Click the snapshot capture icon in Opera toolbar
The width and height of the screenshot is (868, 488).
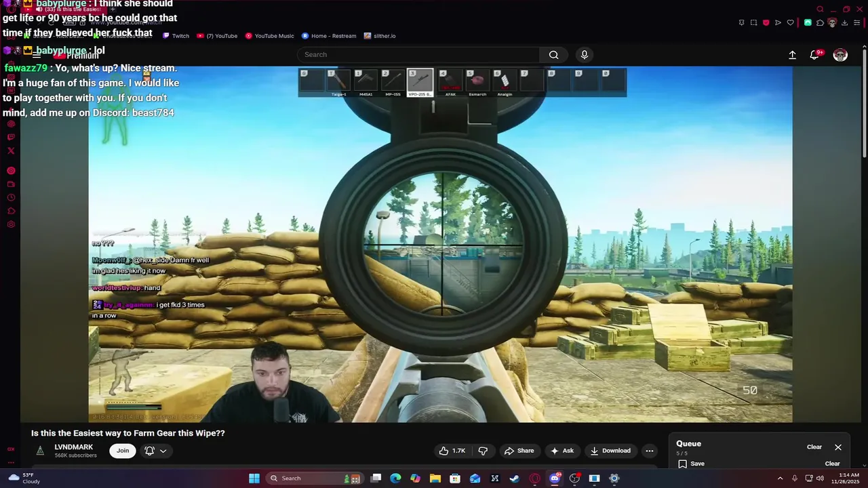pos(753,22)
